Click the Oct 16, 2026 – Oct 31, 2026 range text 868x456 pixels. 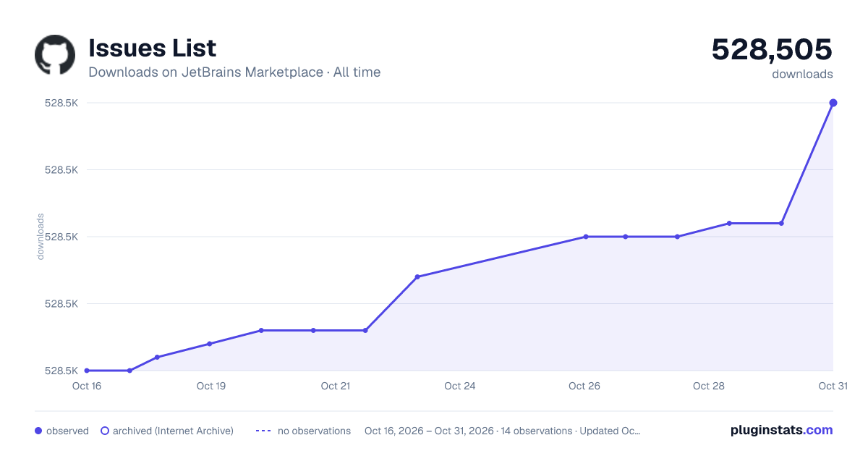(429, 431)
